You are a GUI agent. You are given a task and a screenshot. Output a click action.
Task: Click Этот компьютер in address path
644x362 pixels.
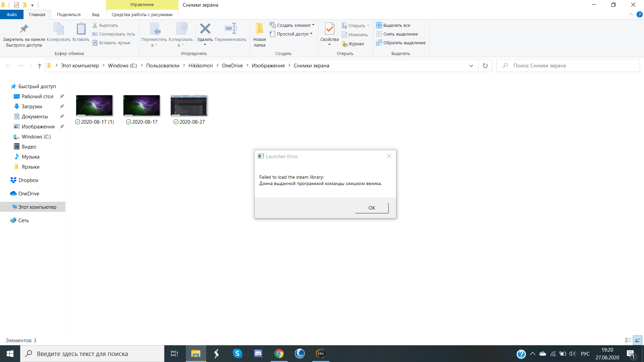point(80,66)
